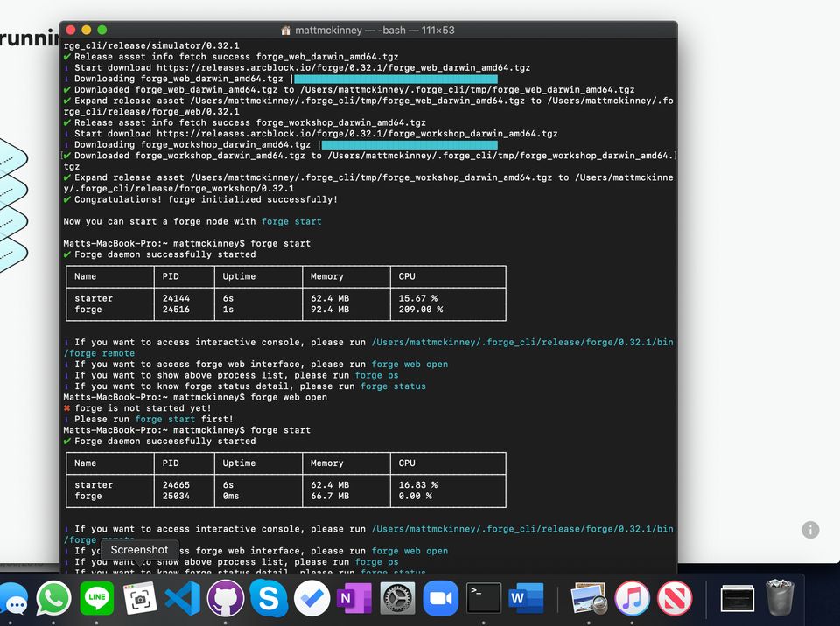Open WhatsApp from the dock
Image resolution: width=840 pixels, height=626 pixels.
[54, 599]
